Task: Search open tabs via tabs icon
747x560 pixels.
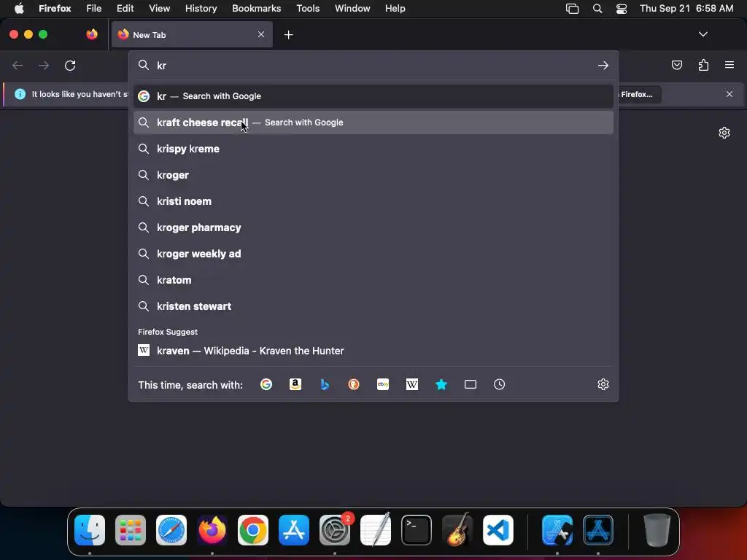Action: tap(471, 384)
